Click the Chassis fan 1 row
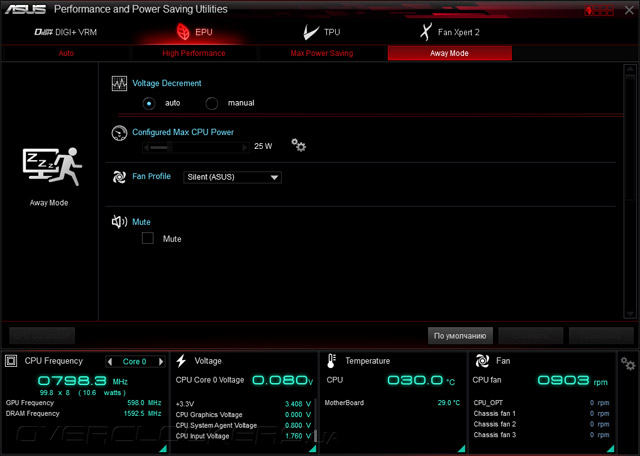 541,414
